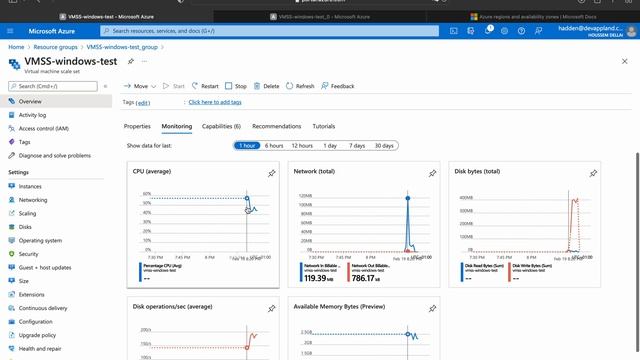Viewport: 640px width, 360px height.
Task: Open Diagnose and solve problems
Action: click(56, 156)
